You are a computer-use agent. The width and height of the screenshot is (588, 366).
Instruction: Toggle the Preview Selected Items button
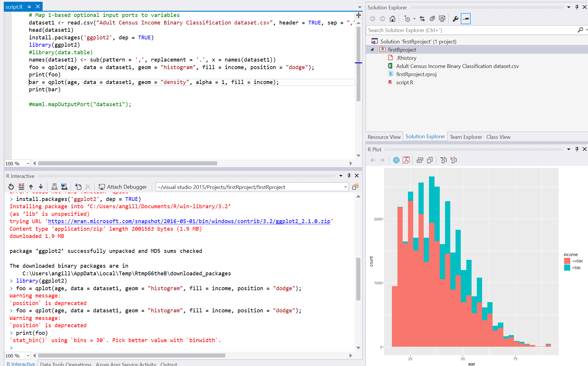click(x=466, y=19)
